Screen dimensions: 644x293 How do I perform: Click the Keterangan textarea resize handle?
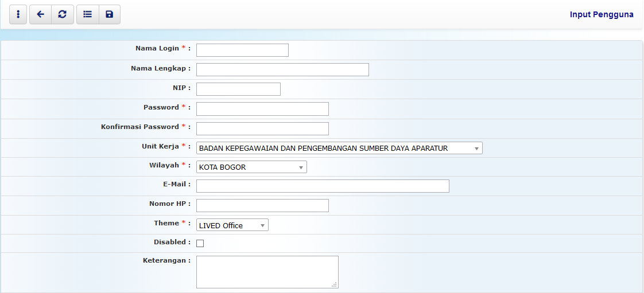pyautogui.click(x=335, y=284)
